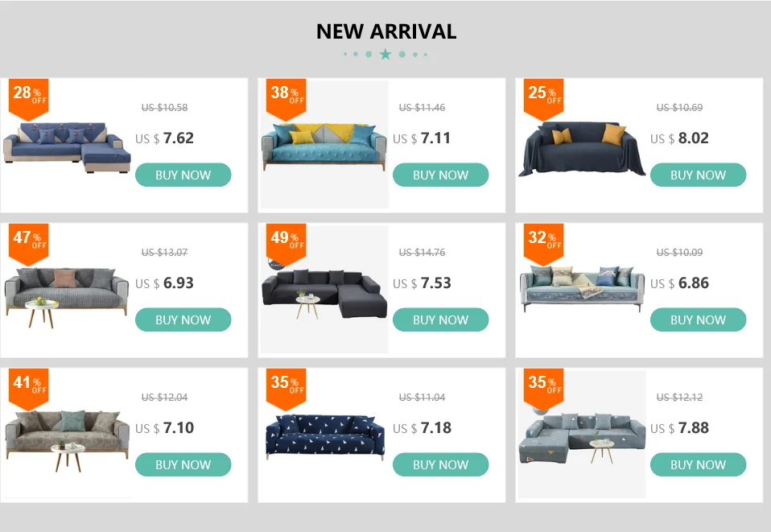Click the 49% off discount badge
The width and height of the screenshot is (771, 532).
[x=287, y=244]
